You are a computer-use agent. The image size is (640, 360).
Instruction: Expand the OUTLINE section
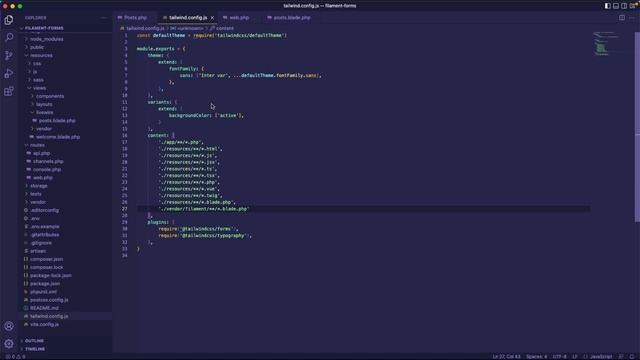(34, 341)
